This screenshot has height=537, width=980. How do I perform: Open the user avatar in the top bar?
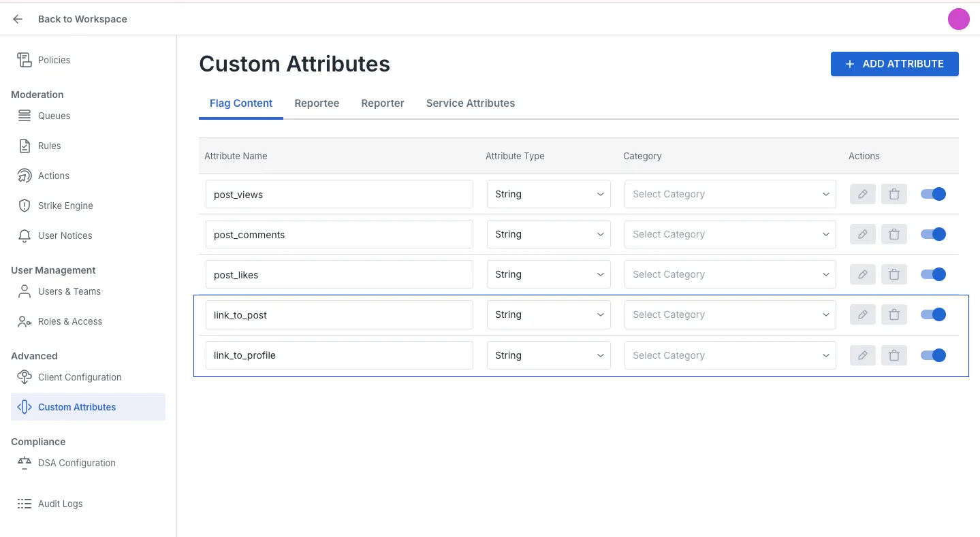[x=958, y=19]
